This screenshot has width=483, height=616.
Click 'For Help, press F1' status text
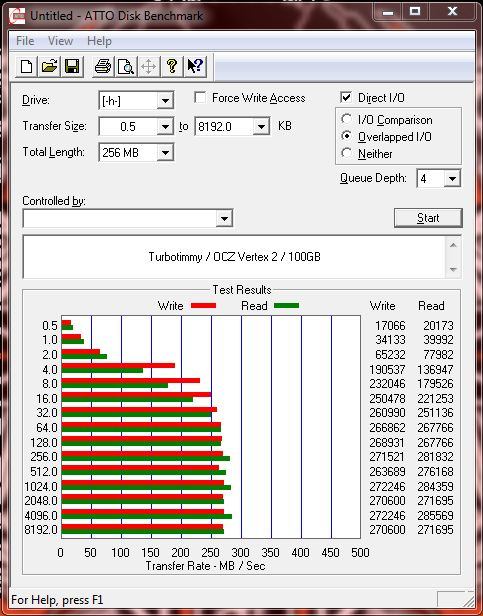pos(57,600)
